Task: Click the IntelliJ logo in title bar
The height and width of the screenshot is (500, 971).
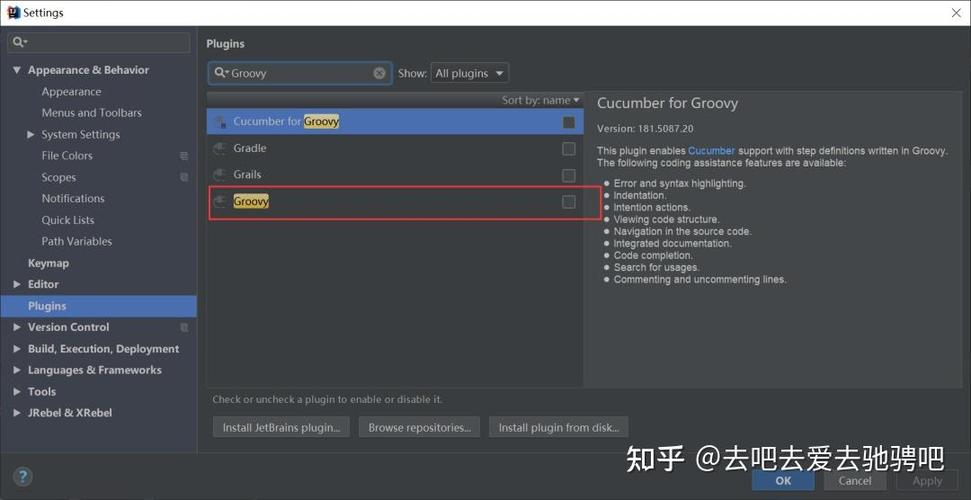Action: pos(14,12)
